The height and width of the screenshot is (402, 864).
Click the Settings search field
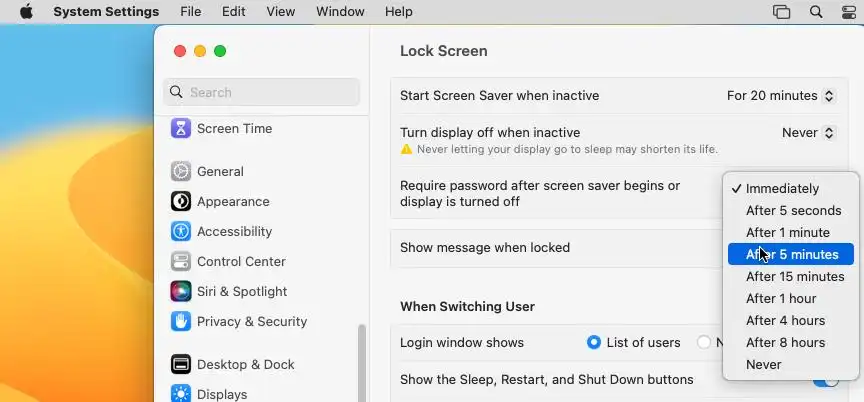pyautogui.click(x=262, y=92)
